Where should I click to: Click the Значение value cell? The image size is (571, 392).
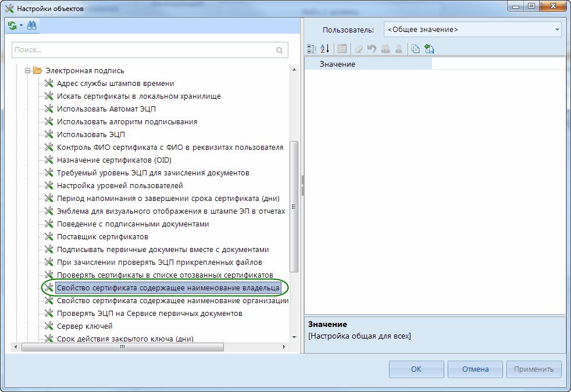(498, 64)
